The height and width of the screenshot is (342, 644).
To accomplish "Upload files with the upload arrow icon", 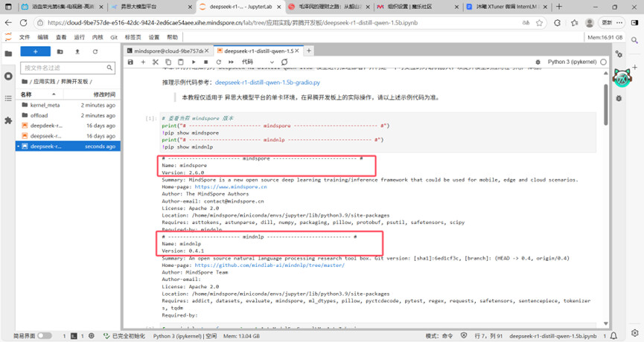I will pos(77,52).
